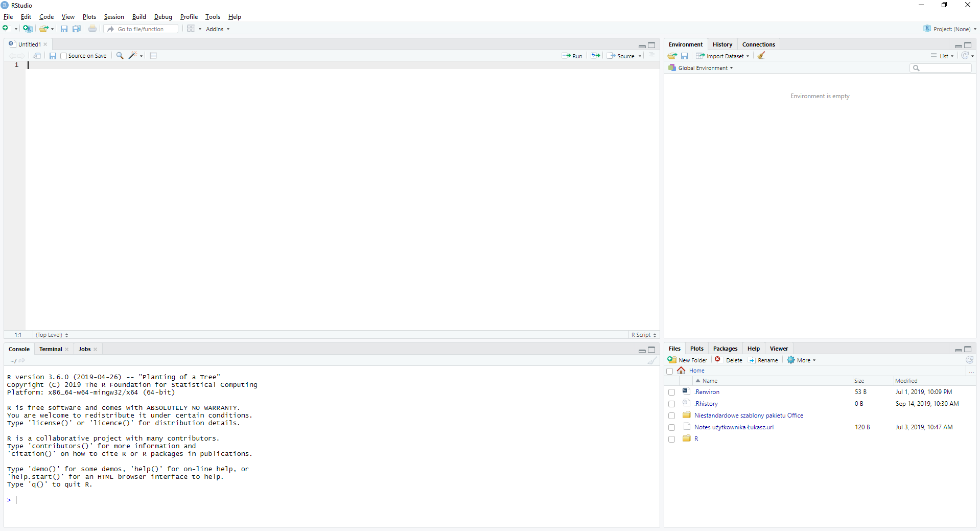Screen dimensions: 980x531
Task: Click the Delete button in Files
Action: (728, 360)
